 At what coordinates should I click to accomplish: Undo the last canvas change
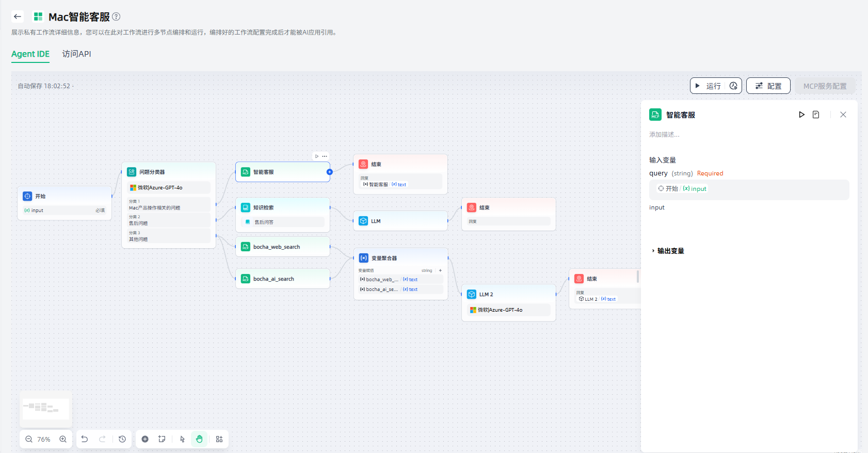pos(85,439)
